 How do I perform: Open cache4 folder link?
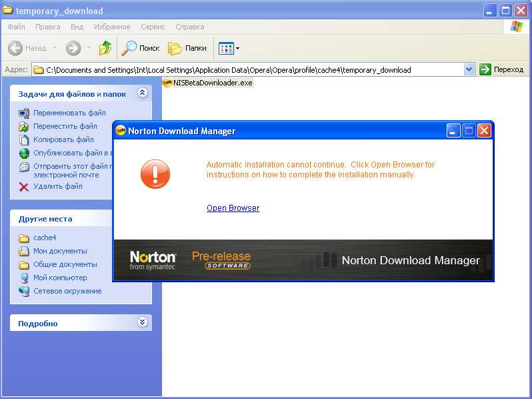click(45, 238)
